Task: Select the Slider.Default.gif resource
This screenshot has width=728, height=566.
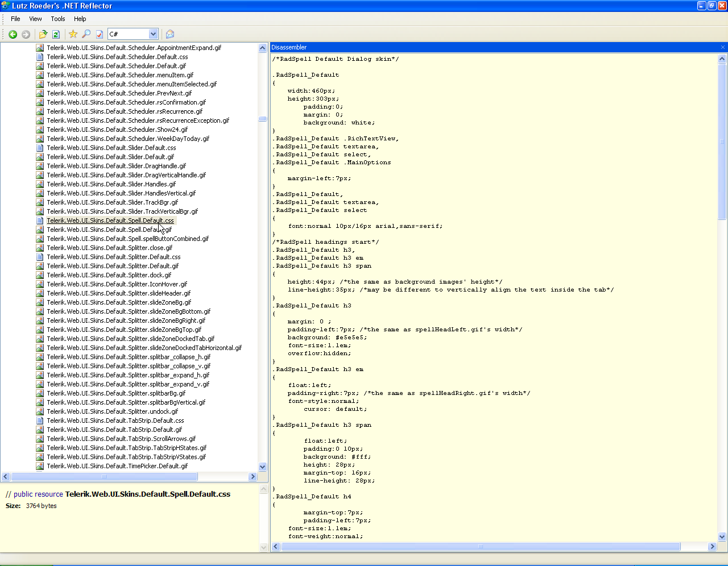Action: [x=111, y=157]
